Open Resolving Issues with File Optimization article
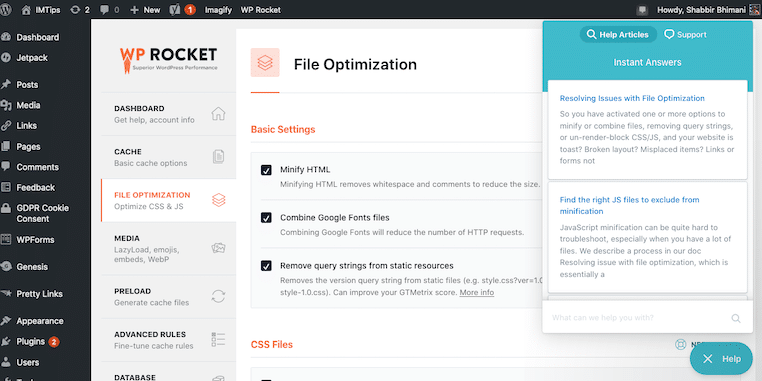The height and width of the screenshot is (381, 762). [632, 98]
